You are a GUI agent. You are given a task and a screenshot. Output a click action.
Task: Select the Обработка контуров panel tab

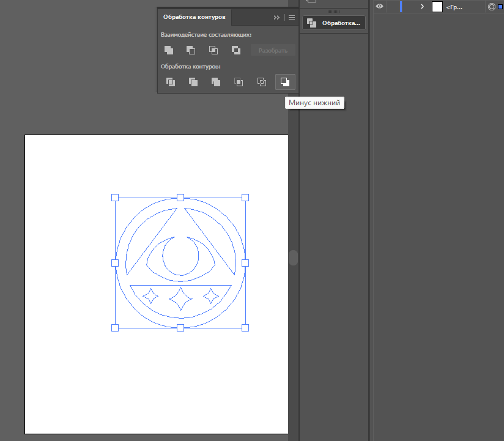coord(194,17)
